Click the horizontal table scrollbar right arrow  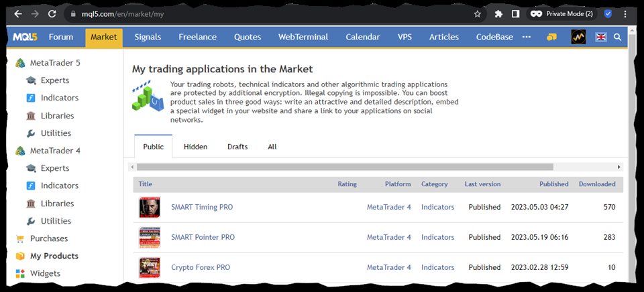(619, 167)
